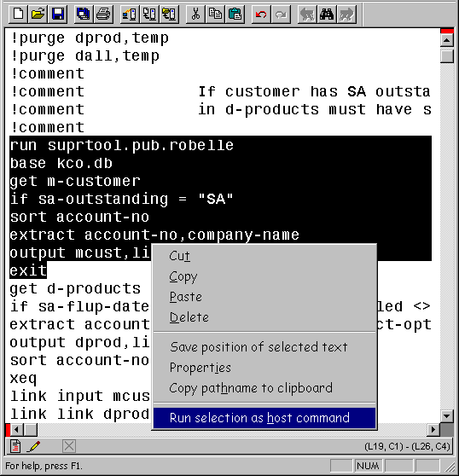The image size is (459, 476).
Task: Click the pencil icon in status bar
Action: point(33,446)
